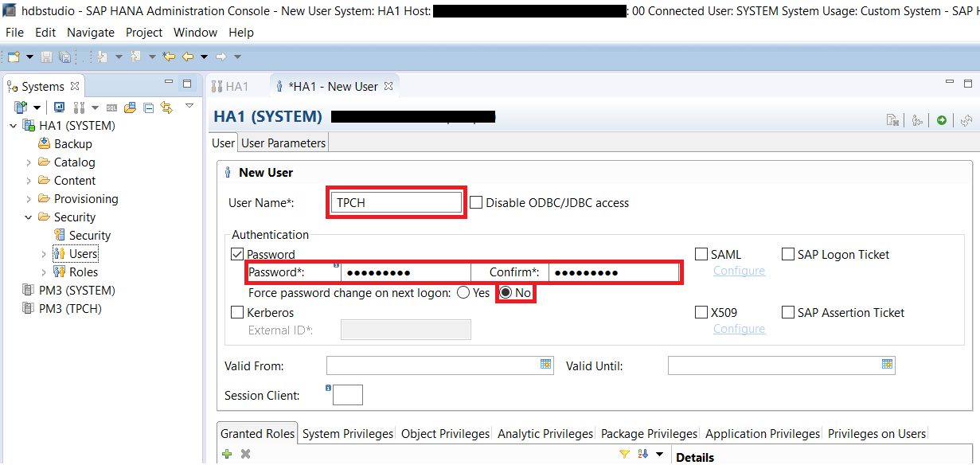980x465 pixels.
Task: Enable the X509 checkbox
Action: (701, 313)
